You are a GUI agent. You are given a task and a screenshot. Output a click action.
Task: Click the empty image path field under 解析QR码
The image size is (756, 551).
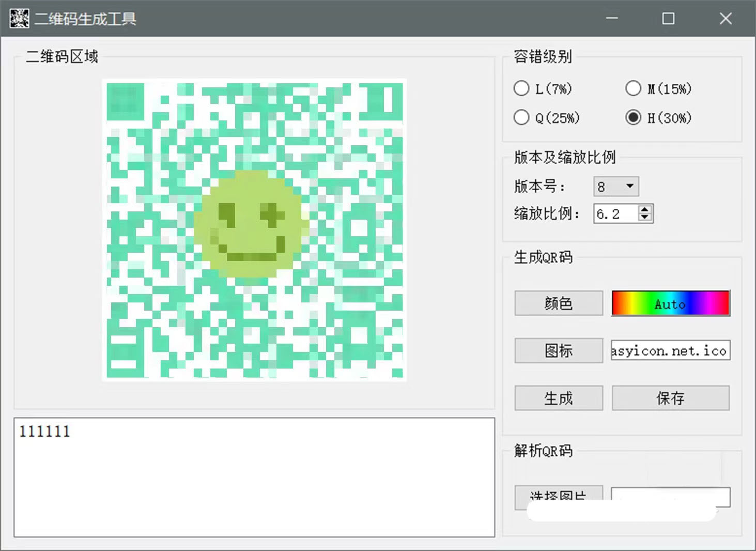tap(671, 497)
